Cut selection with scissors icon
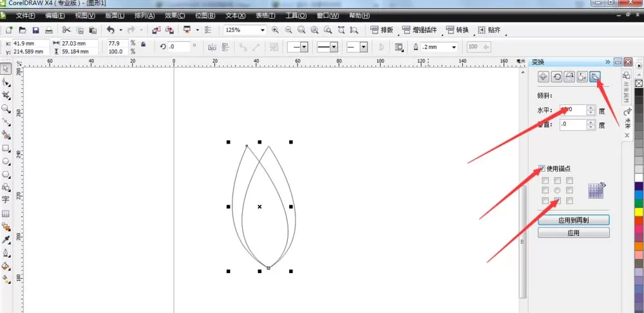This screenshot has width=644, height=313. [66, 30]
